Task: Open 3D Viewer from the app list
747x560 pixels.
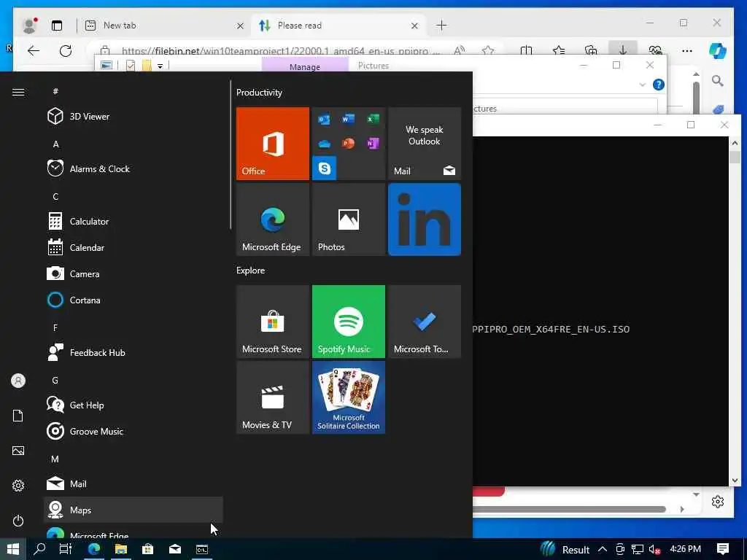Action: (133, 116)
